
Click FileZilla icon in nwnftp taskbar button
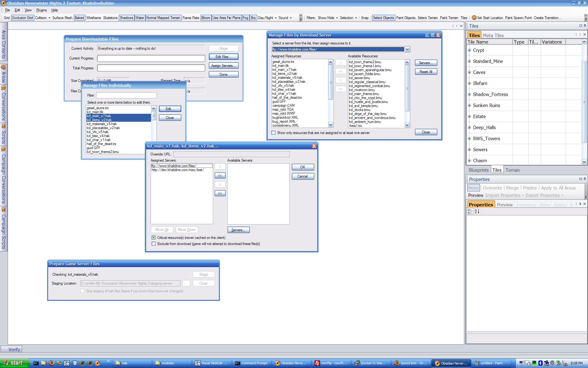click(317, 363)
